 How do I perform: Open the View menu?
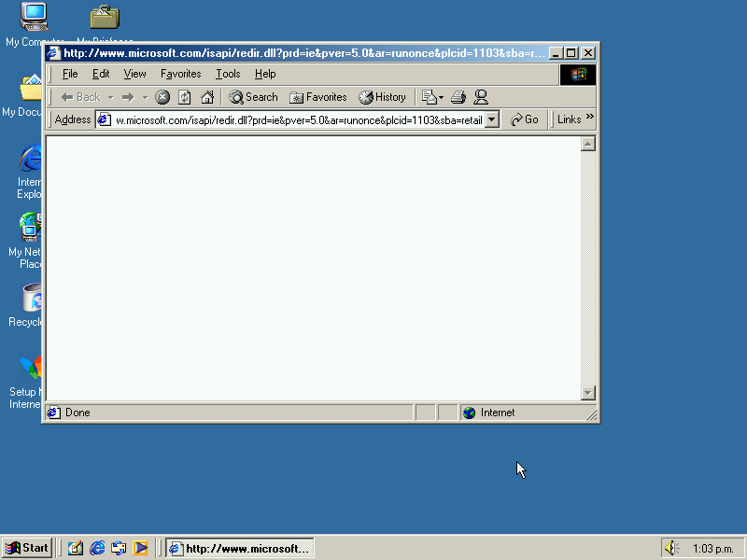pos(134,74)
